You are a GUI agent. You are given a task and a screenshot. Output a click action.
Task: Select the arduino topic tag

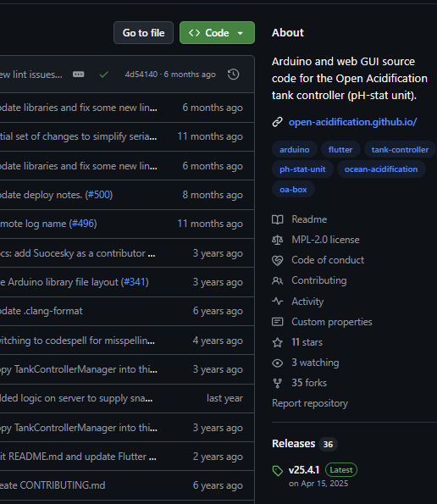pyautogui.click(x=295, y=149)
